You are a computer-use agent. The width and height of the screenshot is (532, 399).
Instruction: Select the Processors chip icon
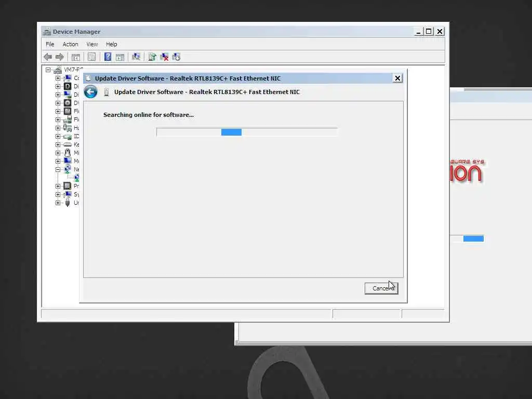[x=68, y=186]
